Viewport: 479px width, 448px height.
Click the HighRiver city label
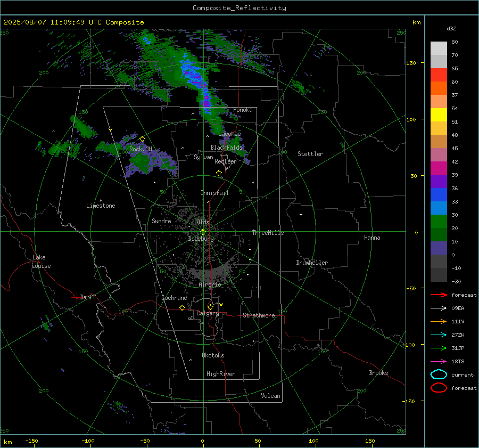click(221, 374)
